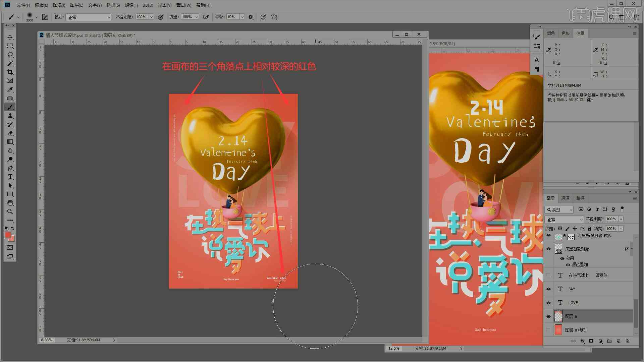644x362 pixels.
Task: Click the symmetry paint butterfly icon
Action: click(x=274, y=17)
